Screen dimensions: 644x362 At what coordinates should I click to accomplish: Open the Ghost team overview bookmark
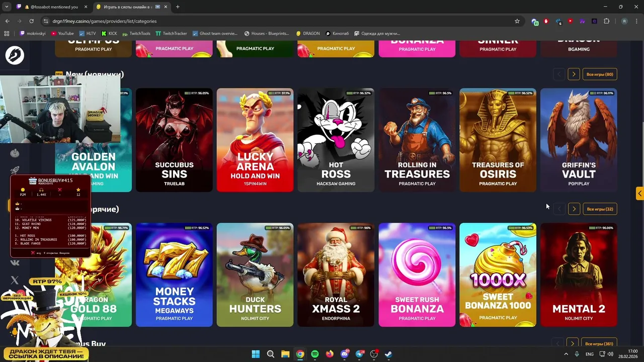point(214,34)
